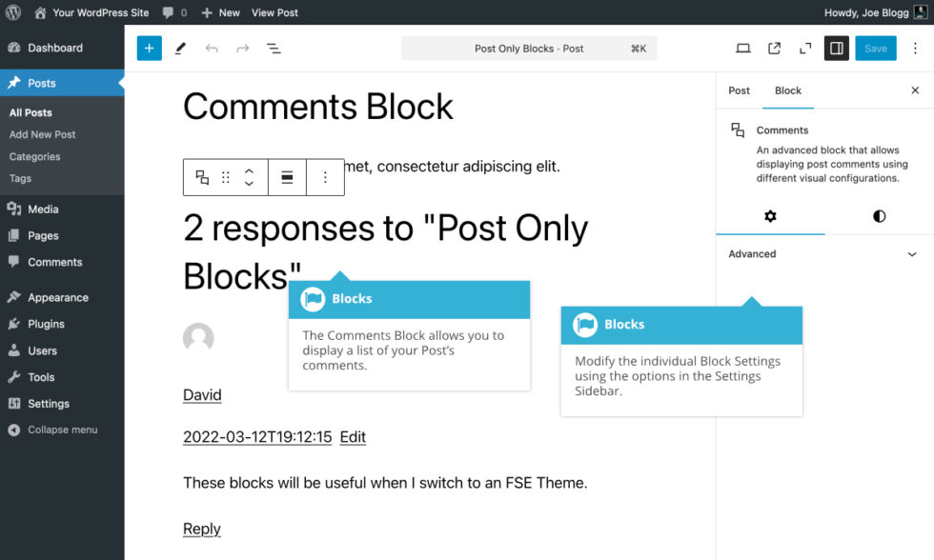
Task: Open the New content menu
Action: tap(220, 12)
